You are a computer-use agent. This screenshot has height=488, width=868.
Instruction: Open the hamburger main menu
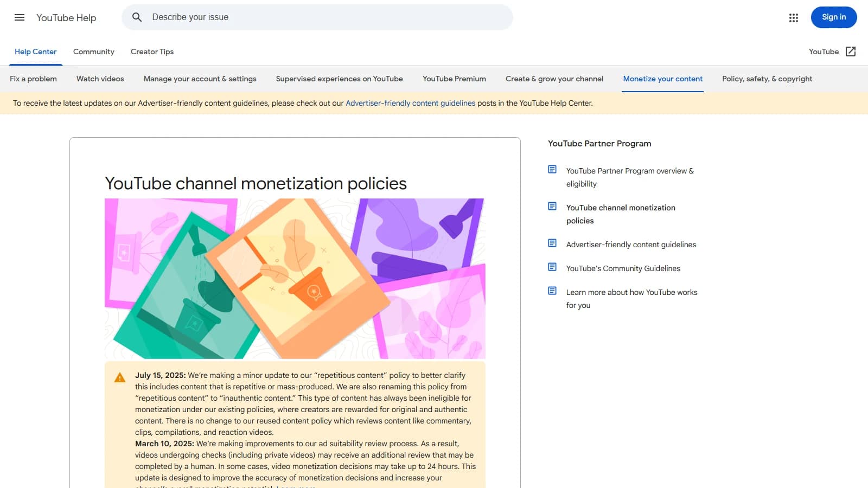click(x=20, y=17)
